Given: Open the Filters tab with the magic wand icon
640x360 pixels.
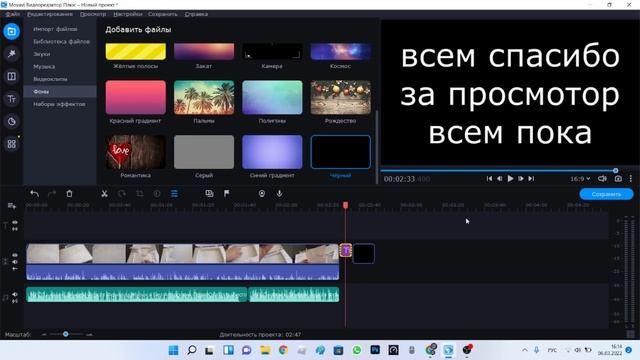Looking at the screenshot, I should [11, 54].
